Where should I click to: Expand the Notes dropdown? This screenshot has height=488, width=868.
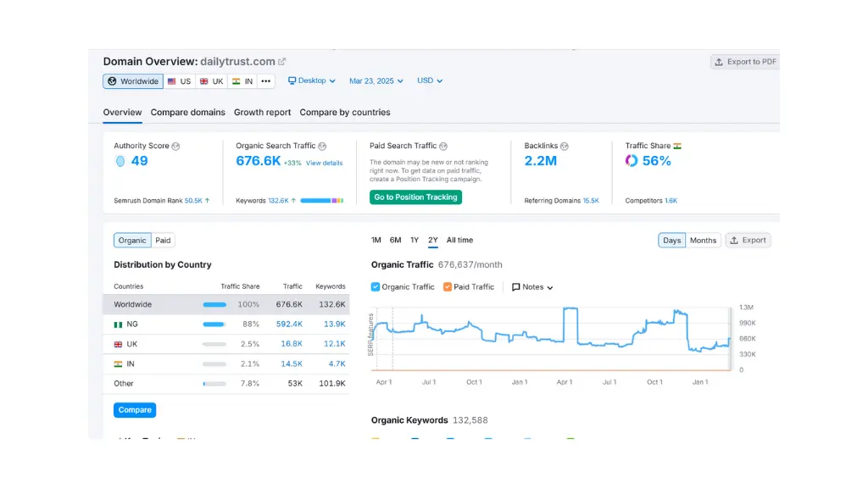point(532,287)
